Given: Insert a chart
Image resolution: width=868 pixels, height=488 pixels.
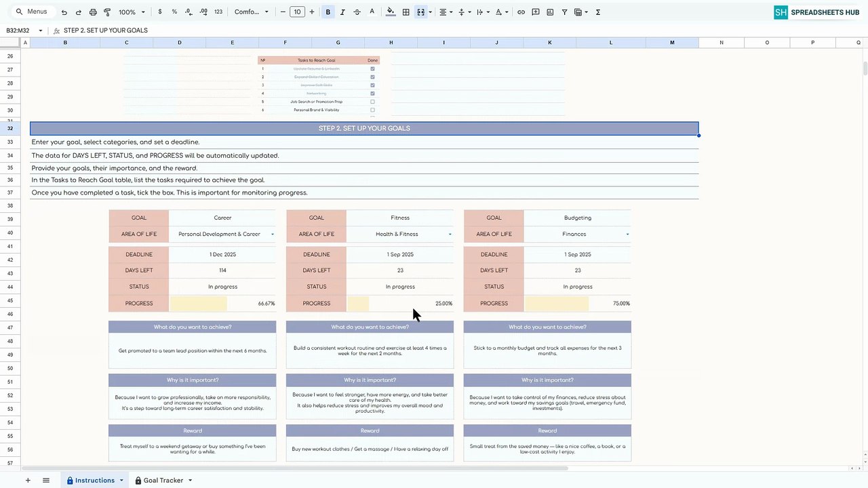Looking at the screenshot, I should pos(550,12).
